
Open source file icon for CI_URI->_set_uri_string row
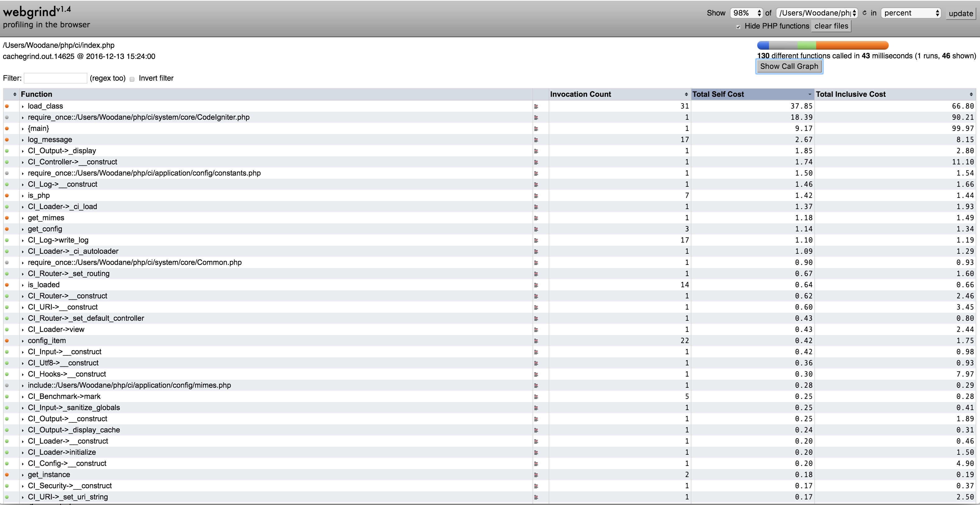click(x=536, y=497)
